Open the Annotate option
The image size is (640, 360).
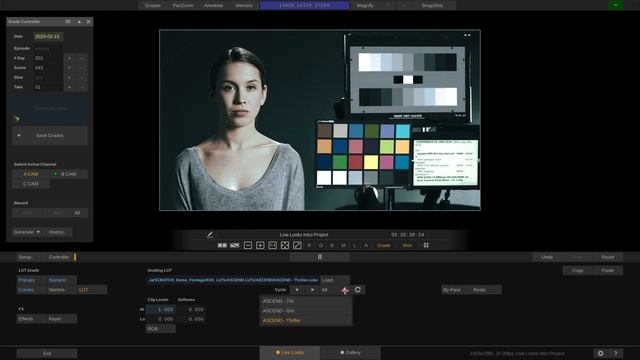point(213,5)
